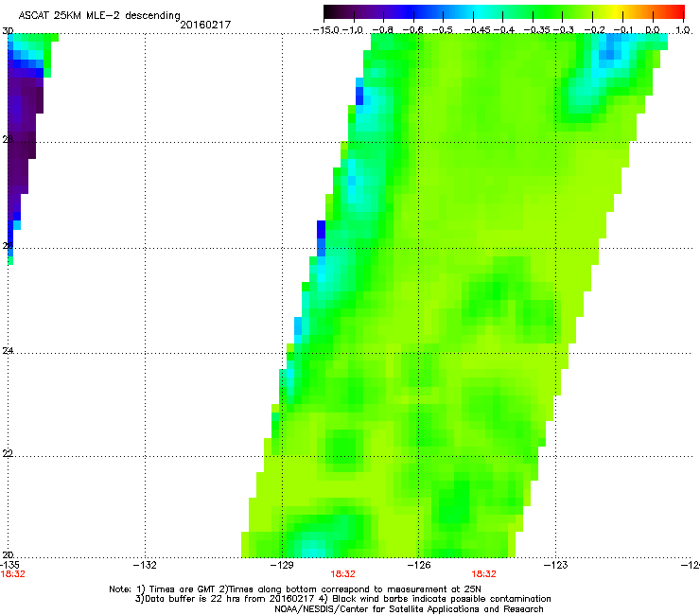Click the latitude label 30
Screen dimensions: 700x615
click(x=8, y=31)
